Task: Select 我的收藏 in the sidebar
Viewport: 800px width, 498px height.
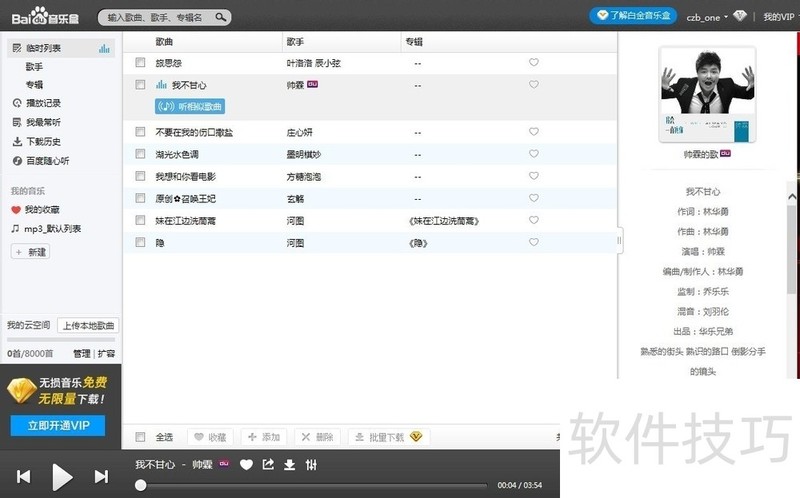Action: click(x=41, y=210)
